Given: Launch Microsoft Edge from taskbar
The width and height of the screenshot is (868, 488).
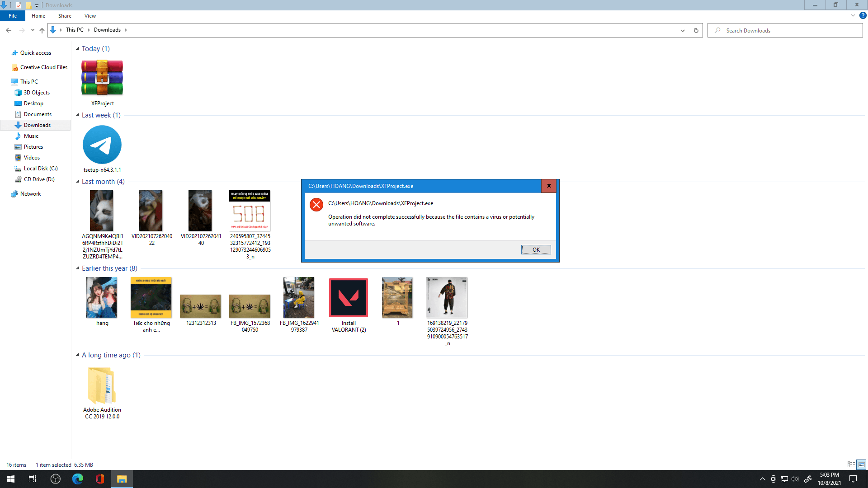Looking at the screenshot, I should (78, 479).
